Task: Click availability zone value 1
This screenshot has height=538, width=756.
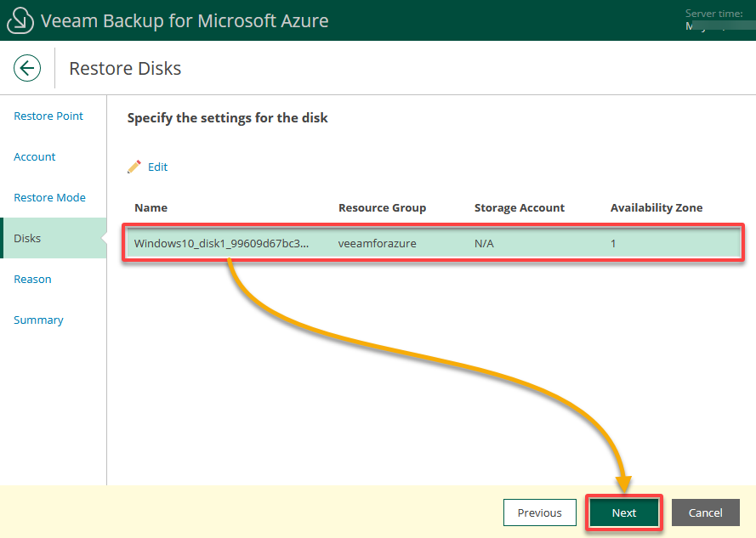Action: [x=613, y=243]
